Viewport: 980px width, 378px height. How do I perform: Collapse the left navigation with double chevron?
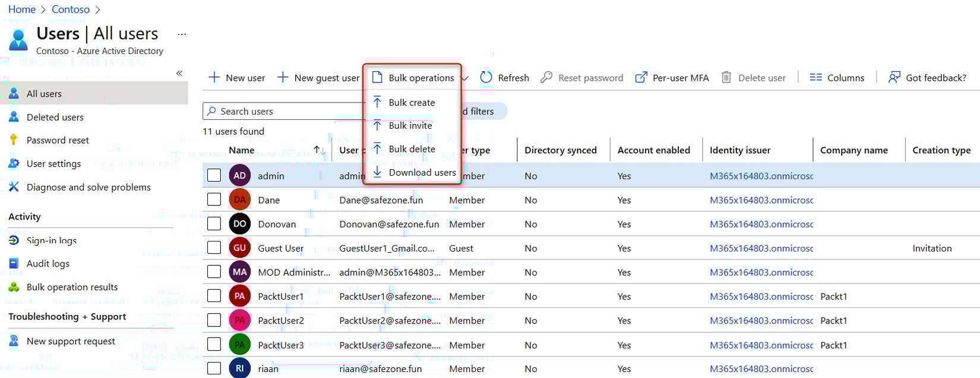[x=179, y=74]
